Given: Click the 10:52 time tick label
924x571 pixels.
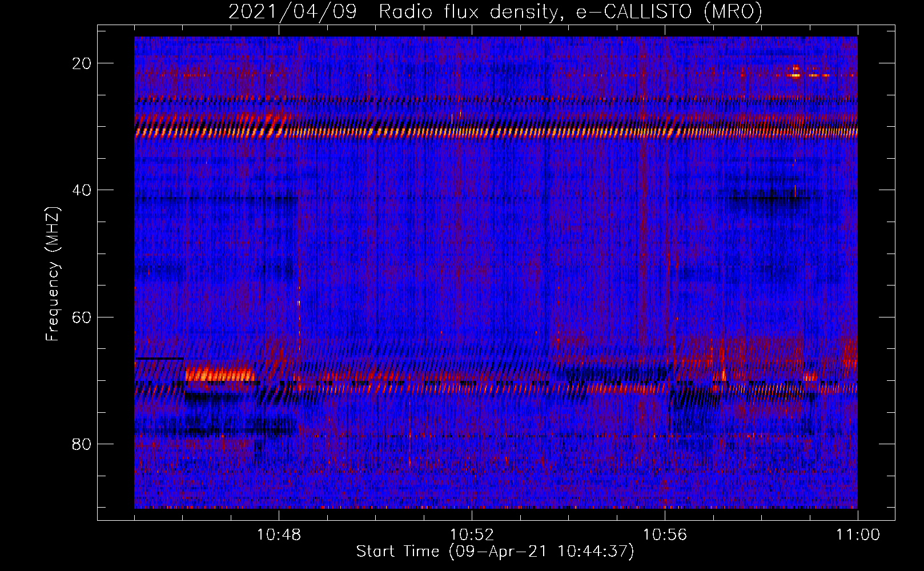Looking at the screenshot, I should [x=472, y=535].
